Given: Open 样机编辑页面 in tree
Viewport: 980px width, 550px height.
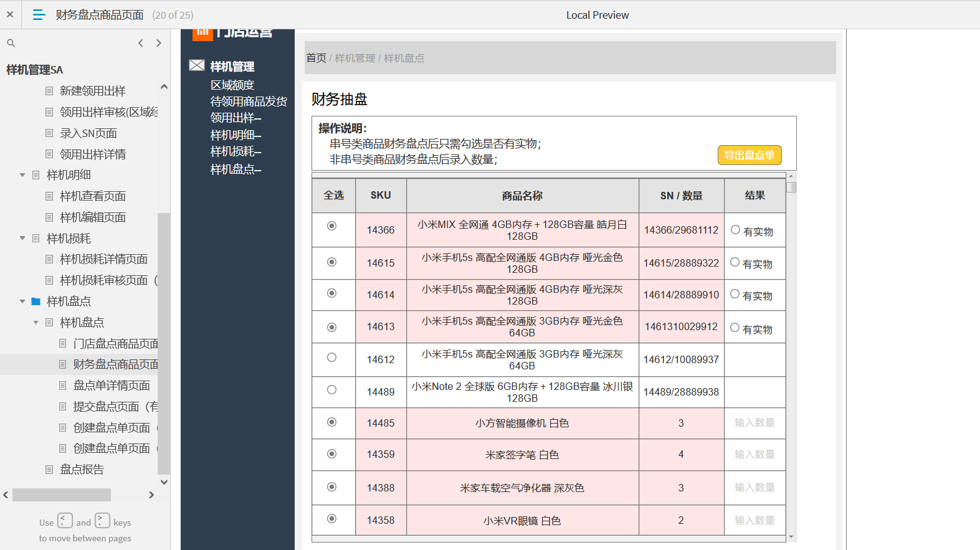Looking at the screenshot, I should (93, 217).
